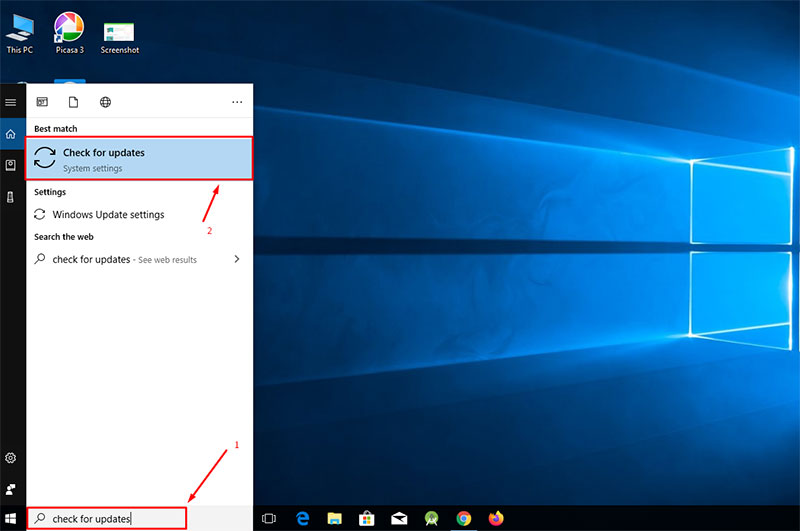Open Windows Update settings result
The height and width of the screenshot is (531, 800).
(x=139, y=215)
